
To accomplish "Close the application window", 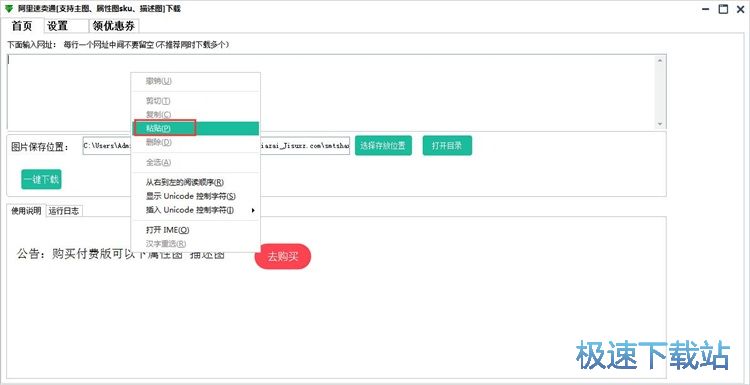I will click(x=739, y=9).
